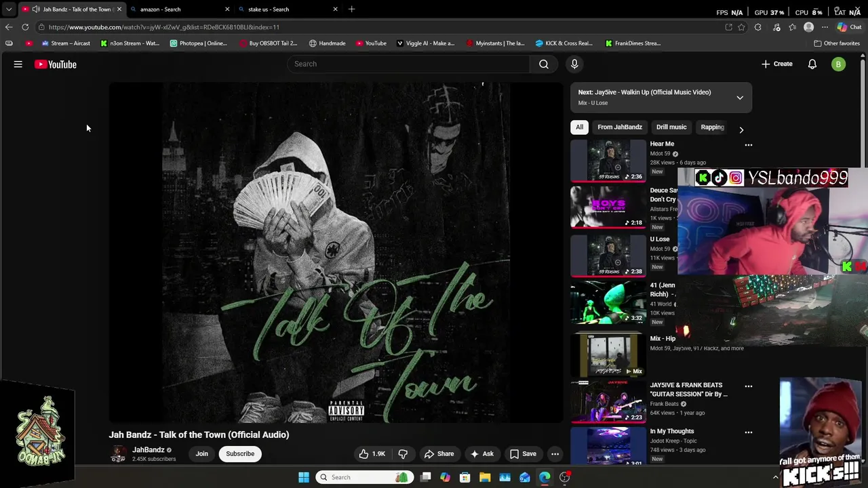This screenshot has height=488, width=868.
Task: Show hidden system tray icons chevron
Action: point(776,477)
